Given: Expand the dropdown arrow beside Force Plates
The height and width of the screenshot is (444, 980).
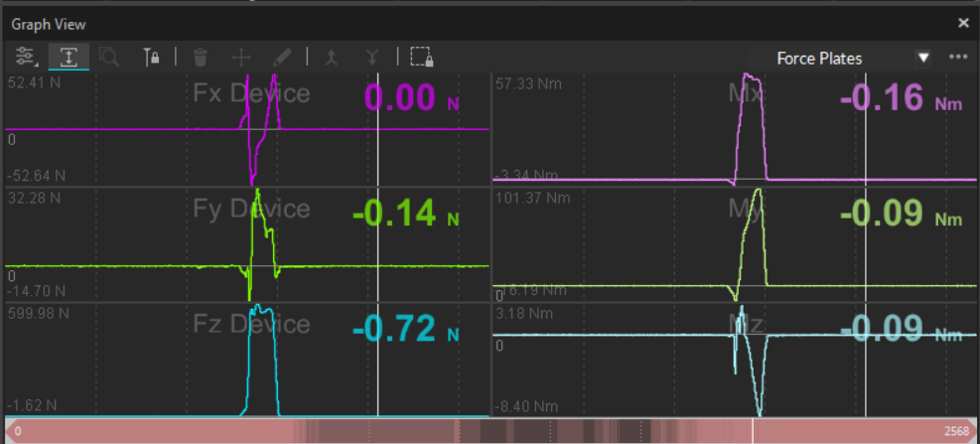Looking at the screenshot, I should (x=923, y=58).
